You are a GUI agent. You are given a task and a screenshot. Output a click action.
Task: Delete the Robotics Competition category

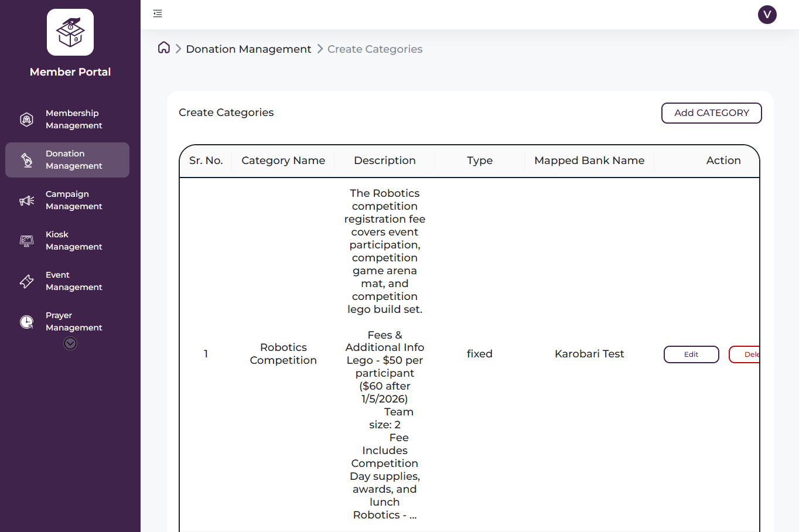[x=745, y=354]
